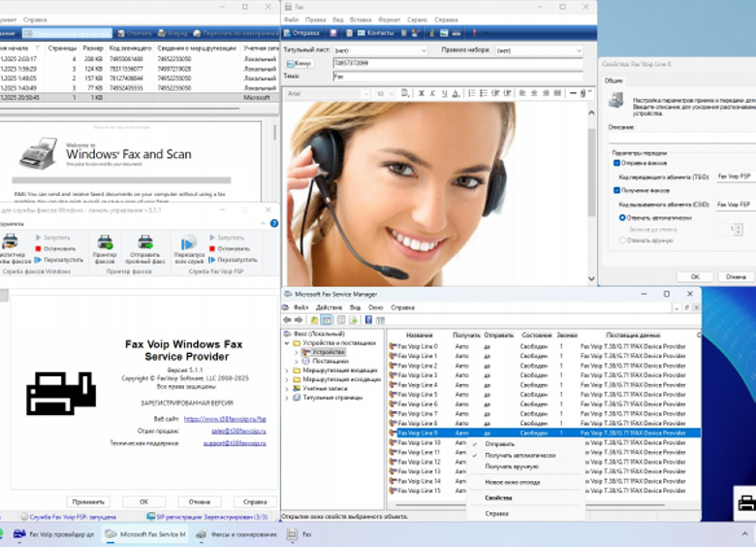Click numbered list icon in fax editor
The width and height of the screenshot is (756, 547).
472,93
